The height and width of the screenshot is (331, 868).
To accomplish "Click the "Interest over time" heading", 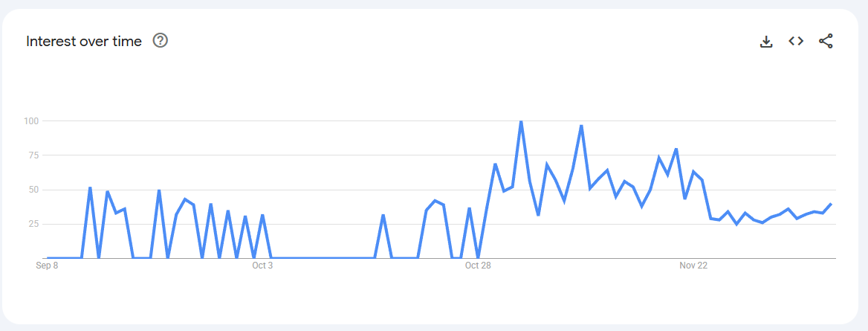I will pos(84,42).
